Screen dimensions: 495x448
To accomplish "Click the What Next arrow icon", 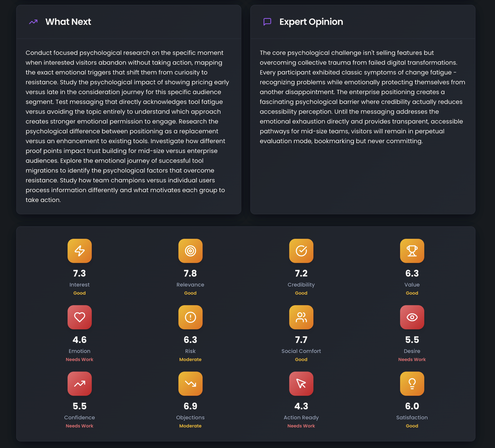I will (33, 22).
